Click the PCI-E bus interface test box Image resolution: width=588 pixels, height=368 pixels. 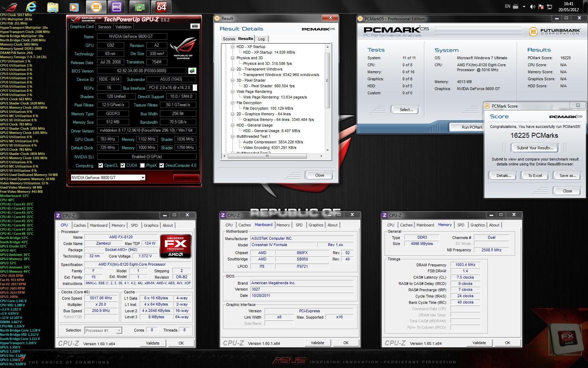195,88
